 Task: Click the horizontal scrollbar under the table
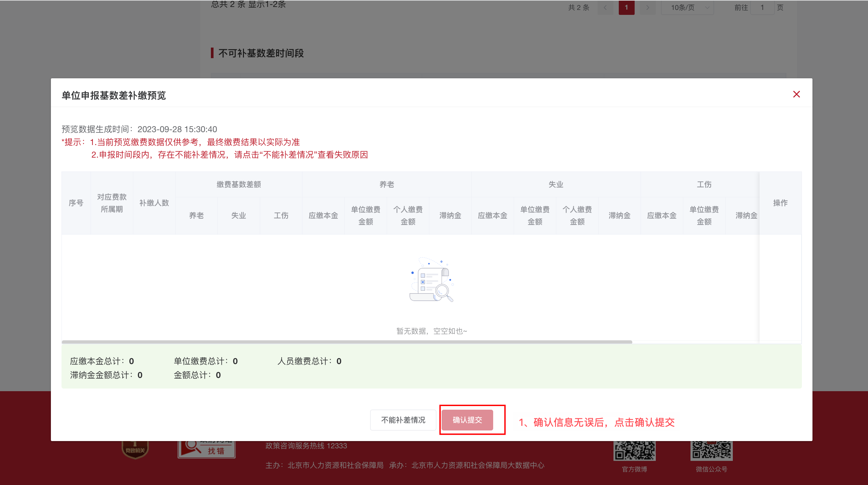coord(347,341)
